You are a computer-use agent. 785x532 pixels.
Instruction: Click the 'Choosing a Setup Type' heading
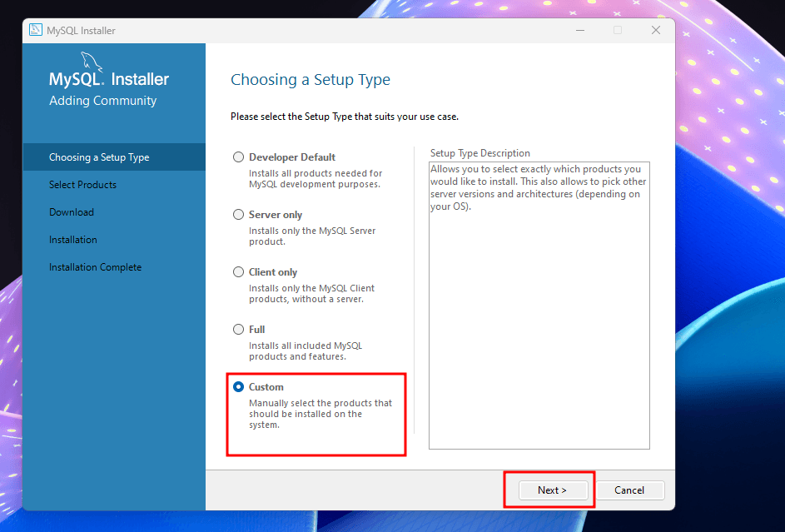(311, 80)
